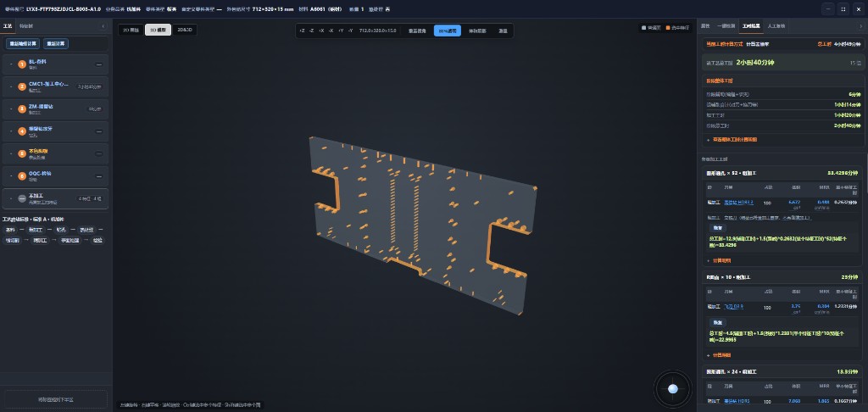Click the dash badge on BL step row

(99, 64)
